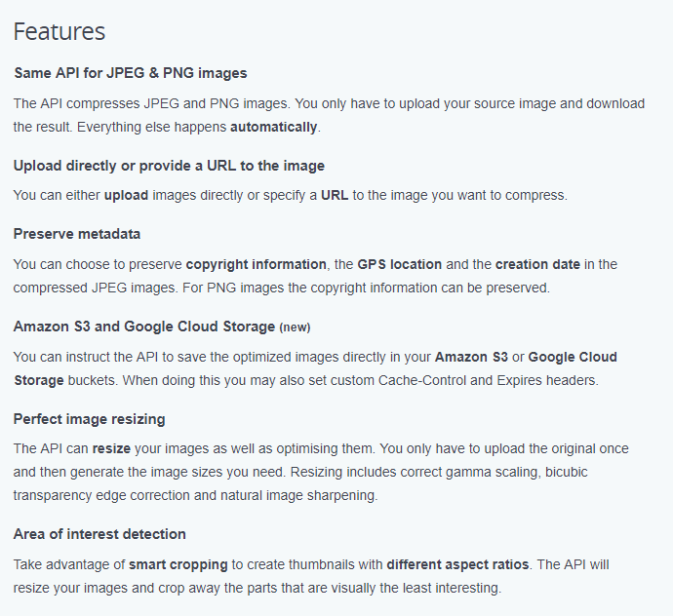
Task: Select the 'Preserve metadata' heading
Action: click(77, 234)
